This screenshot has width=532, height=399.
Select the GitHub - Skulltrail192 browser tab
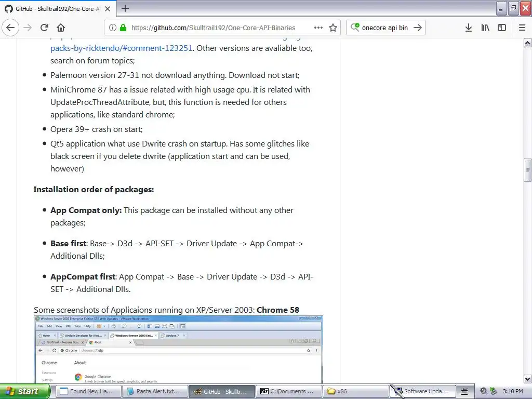(x=58, y=9)
